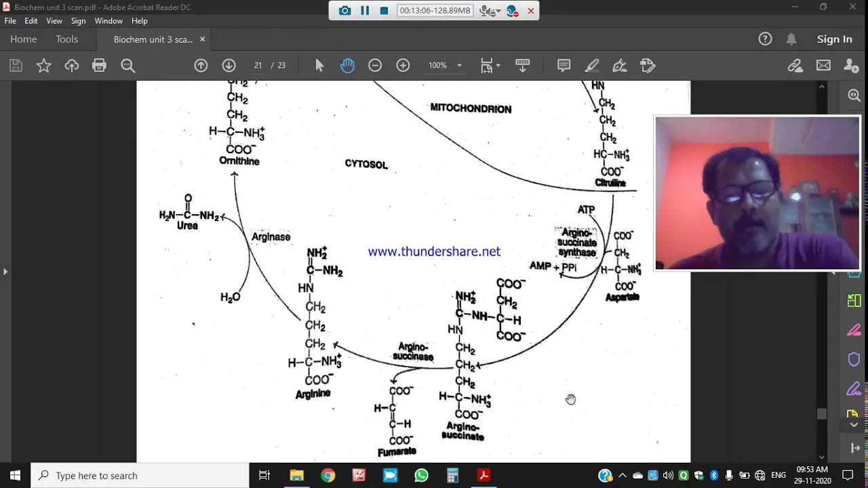Go to next page arrow icon

tap(229, 66)
